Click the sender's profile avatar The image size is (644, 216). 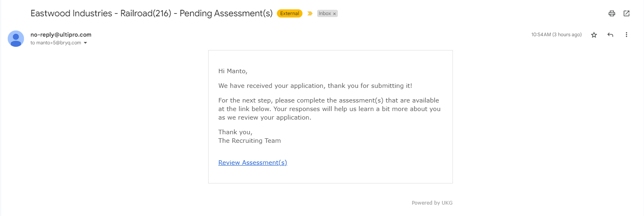click(x=16, y=39)
